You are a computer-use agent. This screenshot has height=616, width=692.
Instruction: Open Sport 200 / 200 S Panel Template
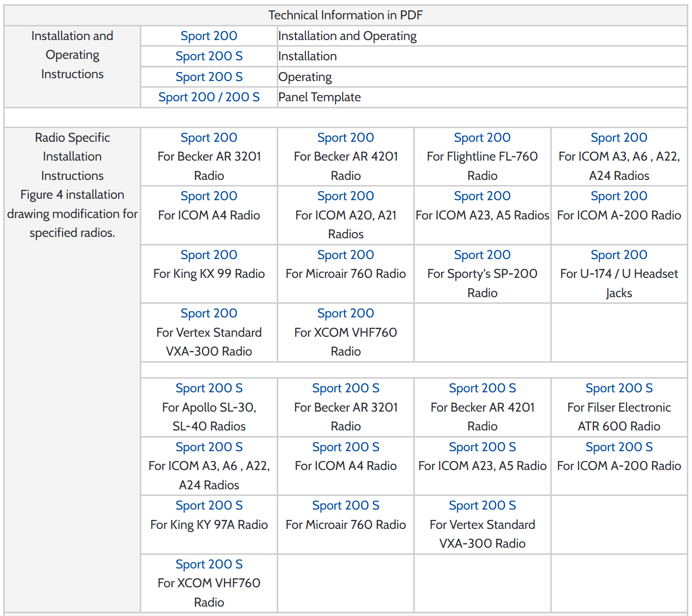[x=209, y=97]
